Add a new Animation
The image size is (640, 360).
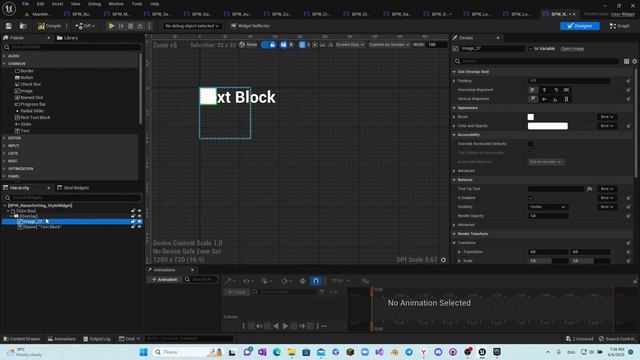coord(164,280)
